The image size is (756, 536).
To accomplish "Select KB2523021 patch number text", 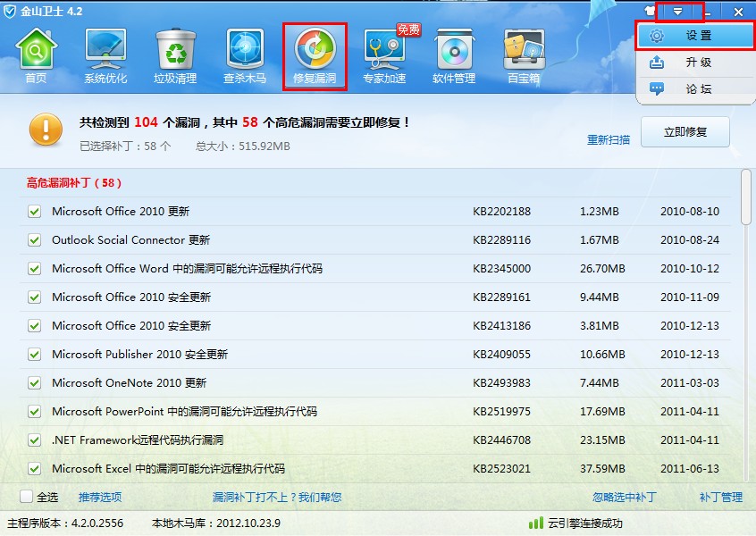I will 501,468.
